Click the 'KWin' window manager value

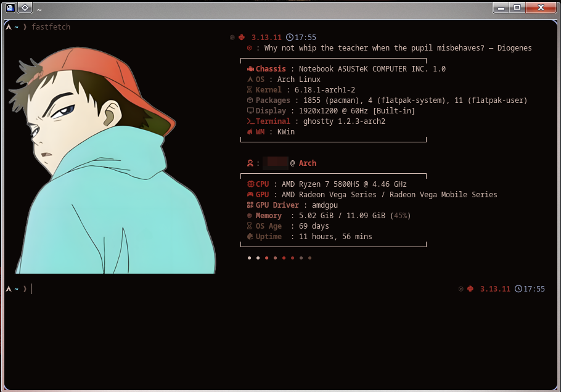(x=286, y=132)
